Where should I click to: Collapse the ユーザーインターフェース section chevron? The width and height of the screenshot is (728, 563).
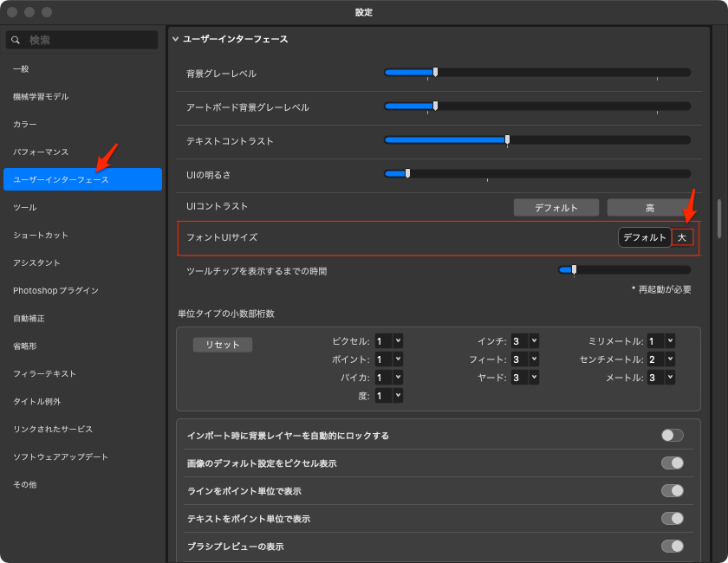(x=175, y=39)
